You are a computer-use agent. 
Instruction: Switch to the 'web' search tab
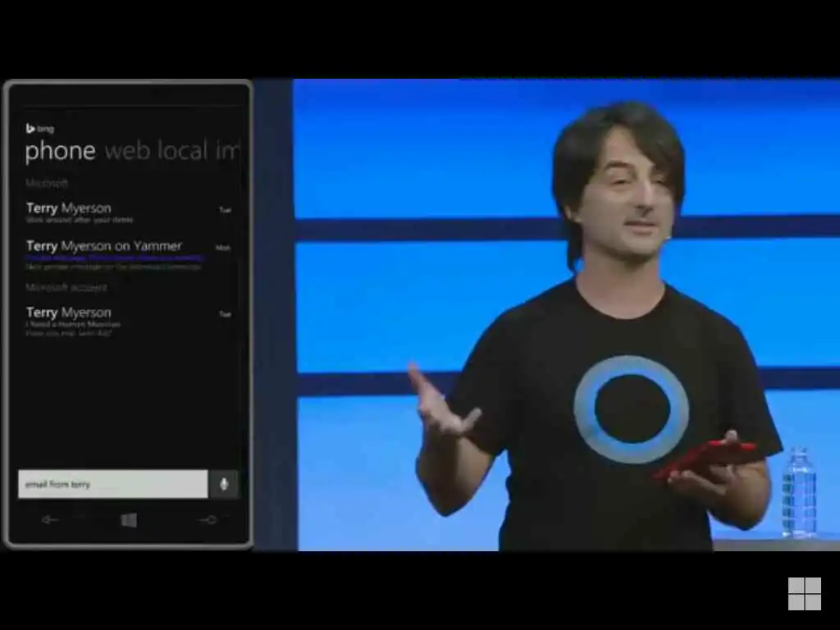click(x=127, y=151)
